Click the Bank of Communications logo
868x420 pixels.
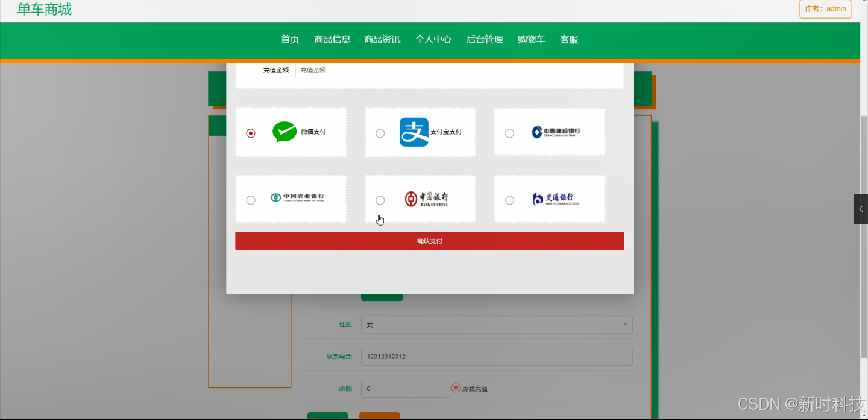pyautogui.click(x=556, y=199)
